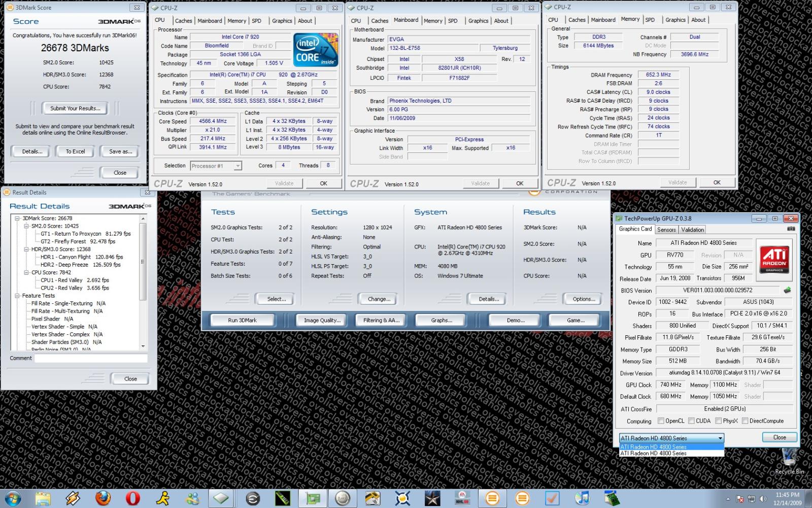812x508 pixels.
Task: Open About tab in CPU-Z CPU window
Action: point(305,21)
